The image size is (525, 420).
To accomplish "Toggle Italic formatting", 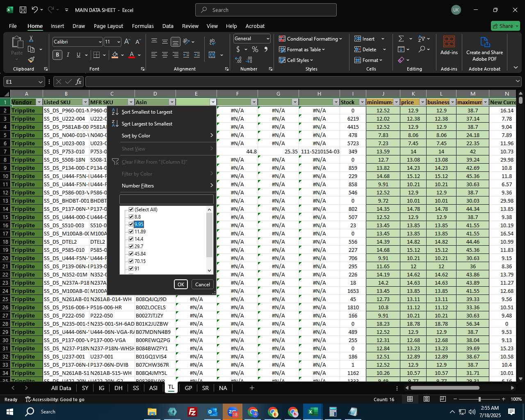I will pyautogui.click(x=68, y=55).
